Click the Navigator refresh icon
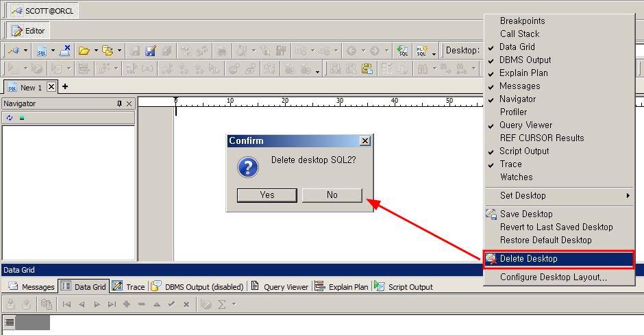The width and height of the screenshot is (644, 335). [10, 118]
